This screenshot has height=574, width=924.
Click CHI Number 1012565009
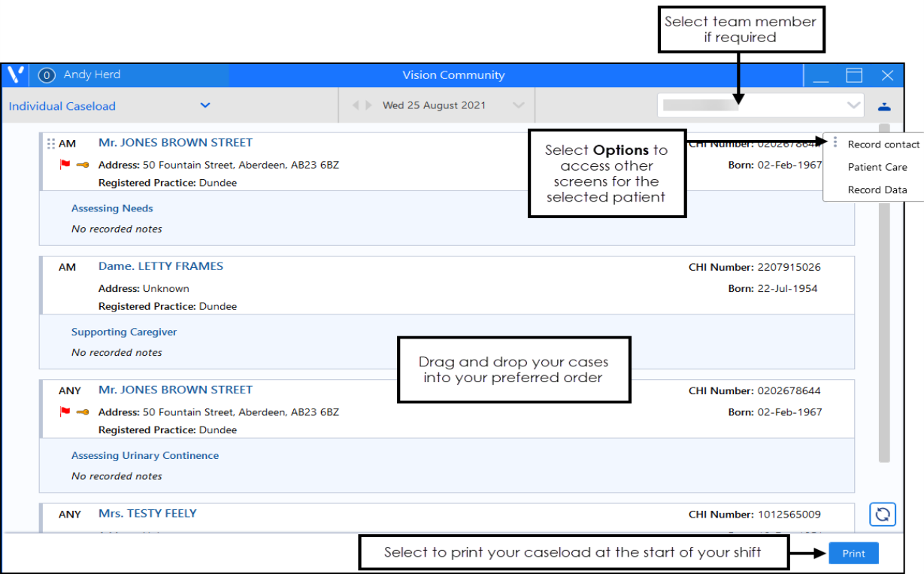755,515
